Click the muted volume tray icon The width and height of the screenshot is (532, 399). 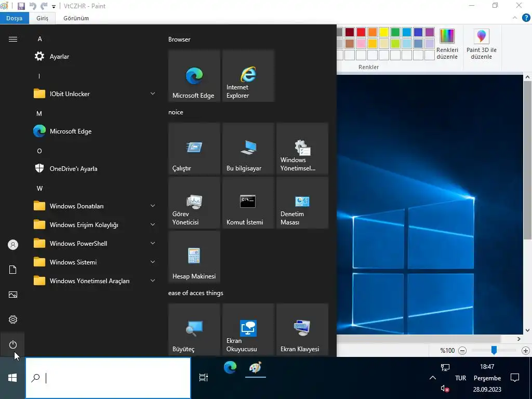(445, 389)
